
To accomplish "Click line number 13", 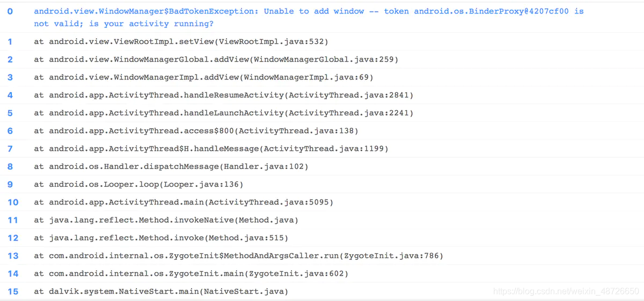I will (x=13, y=256).
